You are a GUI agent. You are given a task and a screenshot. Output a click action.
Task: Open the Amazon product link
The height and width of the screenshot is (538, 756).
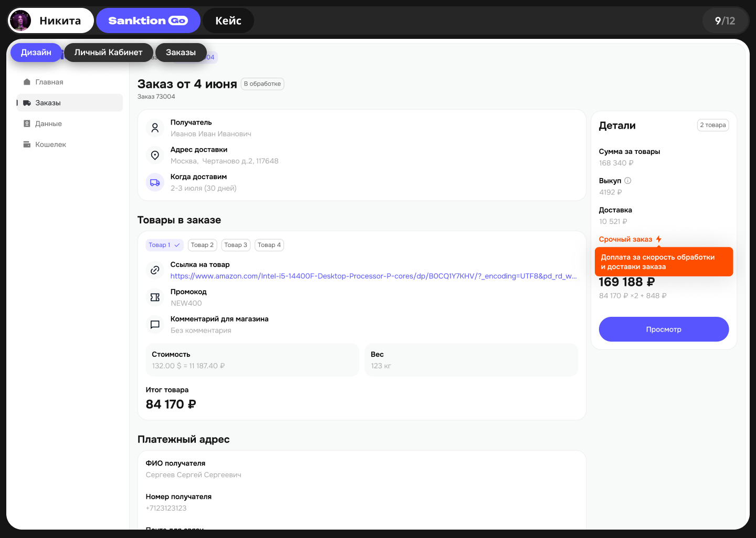tap(373, 276)
